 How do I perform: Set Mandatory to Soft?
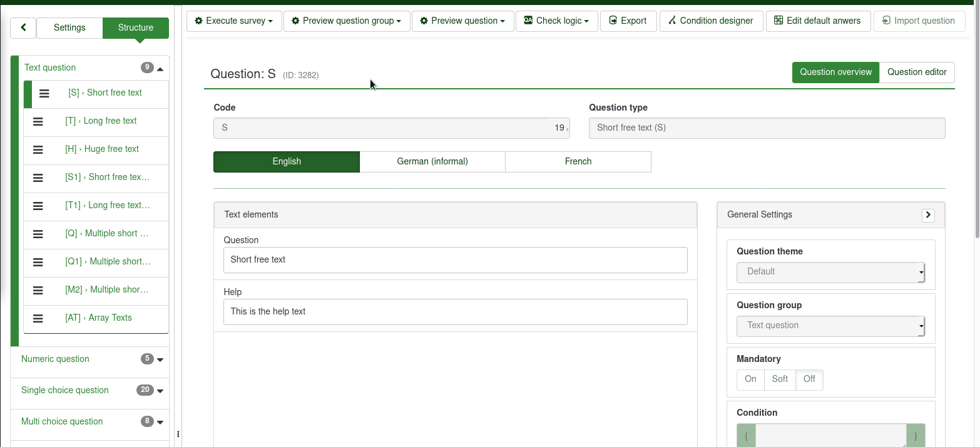[x=780, y=379]
